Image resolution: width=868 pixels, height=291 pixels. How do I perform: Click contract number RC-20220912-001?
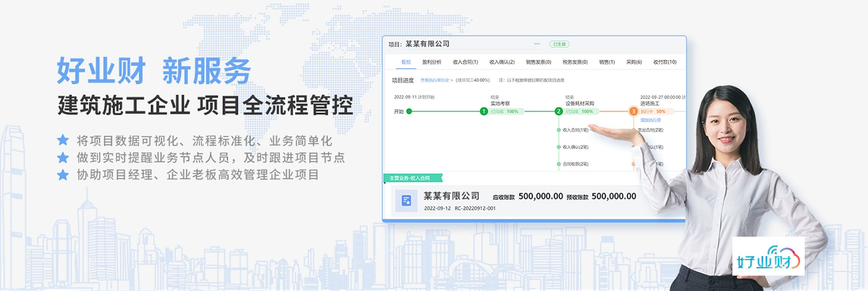pyautogui.click(x=475, y=208)
